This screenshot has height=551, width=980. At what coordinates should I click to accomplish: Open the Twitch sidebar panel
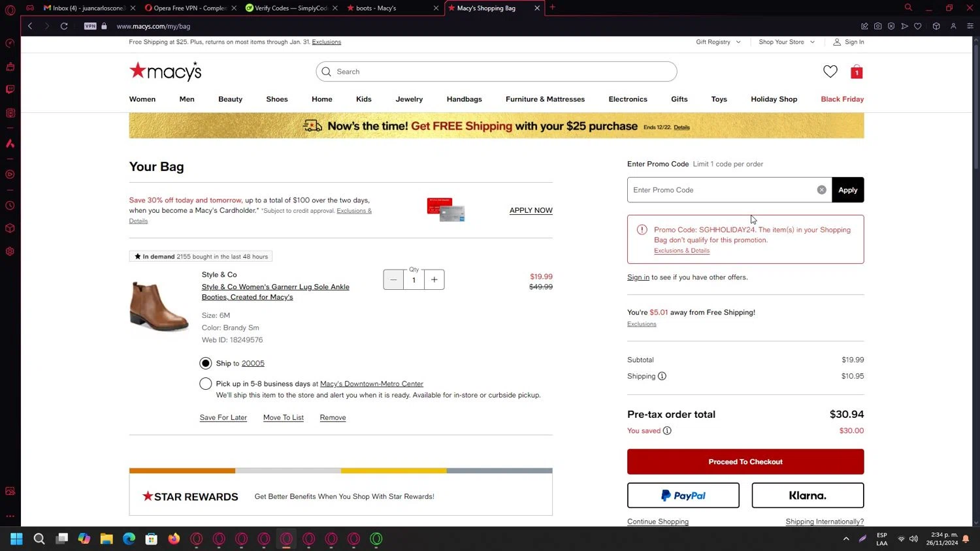click(x=10, y=89)
